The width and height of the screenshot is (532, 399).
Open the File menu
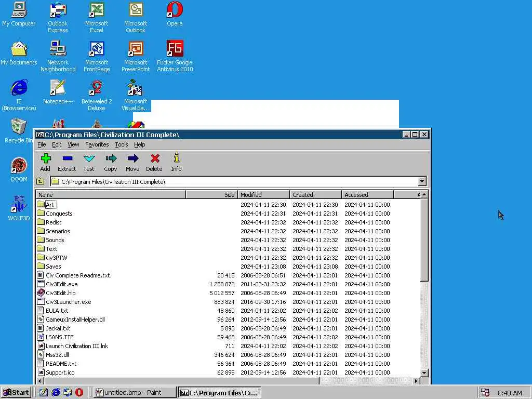pos(42,144)
